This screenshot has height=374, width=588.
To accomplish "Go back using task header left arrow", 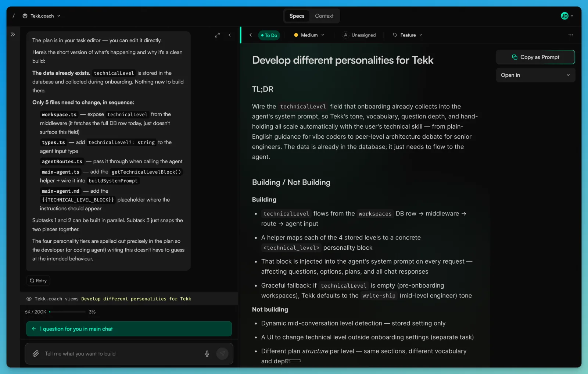I will [251, 35].
